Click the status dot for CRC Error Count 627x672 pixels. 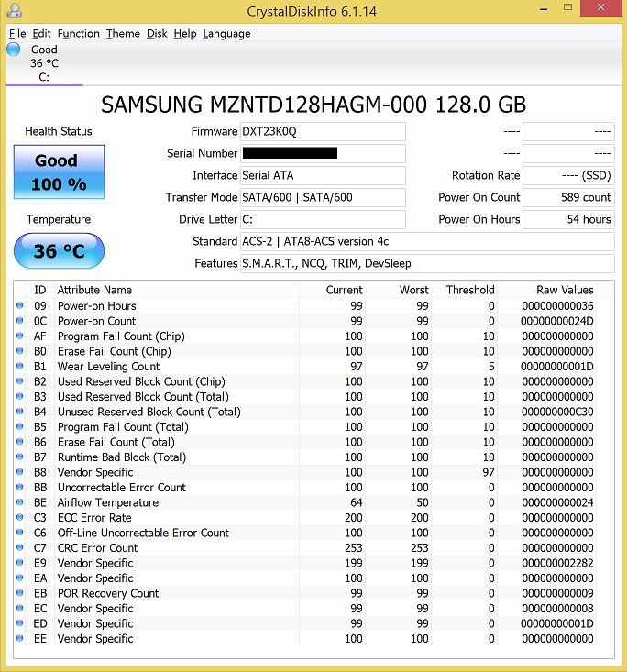point(20,547)
